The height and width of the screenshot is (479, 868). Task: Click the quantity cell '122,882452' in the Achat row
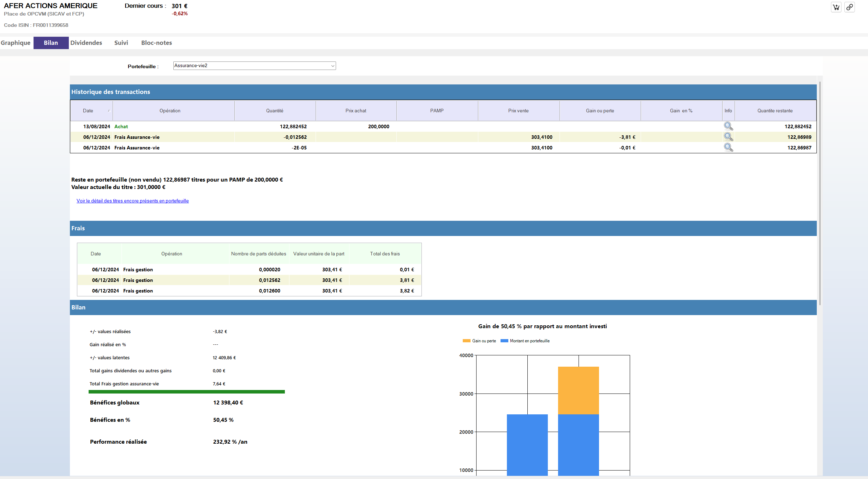(x=293, y=126)
